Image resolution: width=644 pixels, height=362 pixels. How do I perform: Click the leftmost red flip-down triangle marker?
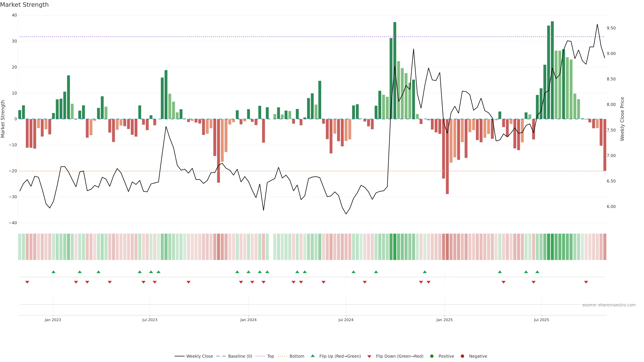click(x=27, y=282)
